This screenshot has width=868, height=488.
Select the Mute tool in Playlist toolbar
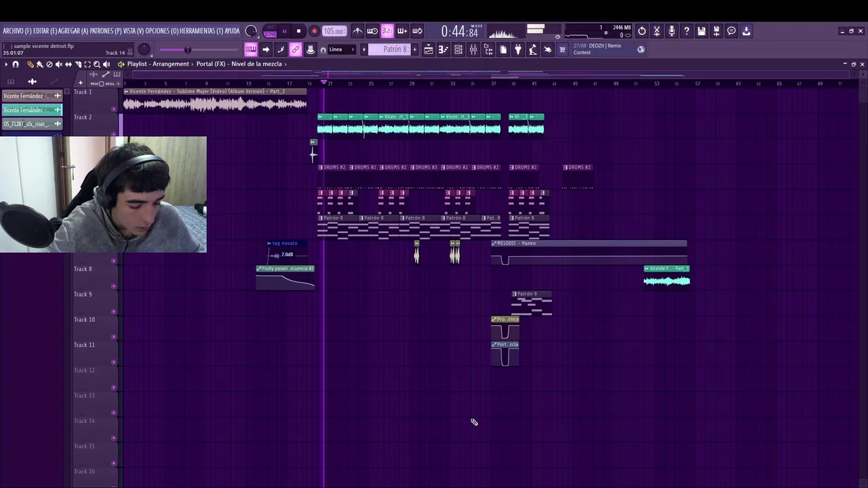58,64
